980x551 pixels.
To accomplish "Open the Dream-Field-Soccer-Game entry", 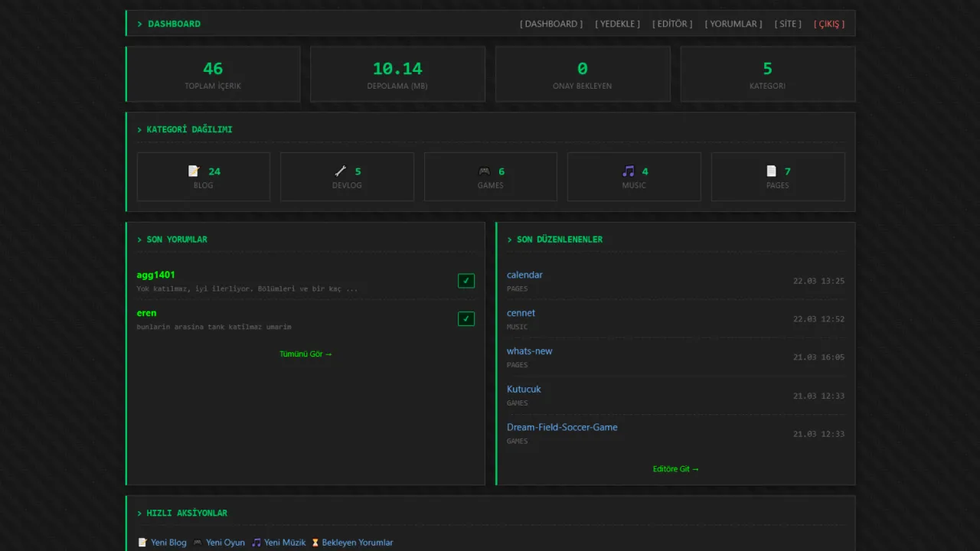I will tap(562, 427).
